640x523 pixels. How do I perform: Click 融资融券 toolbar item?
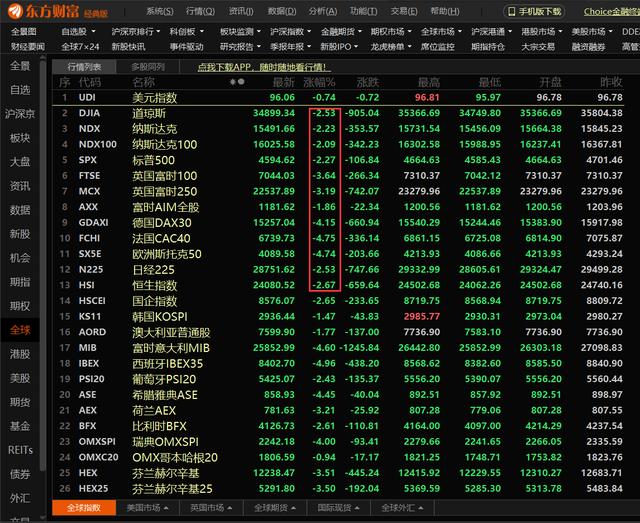click(x=588, y=47)
